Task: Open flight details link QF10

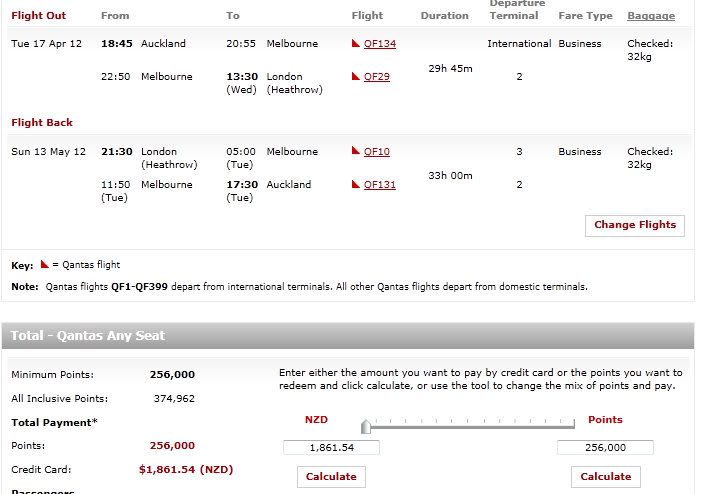Action: (377, 152)
